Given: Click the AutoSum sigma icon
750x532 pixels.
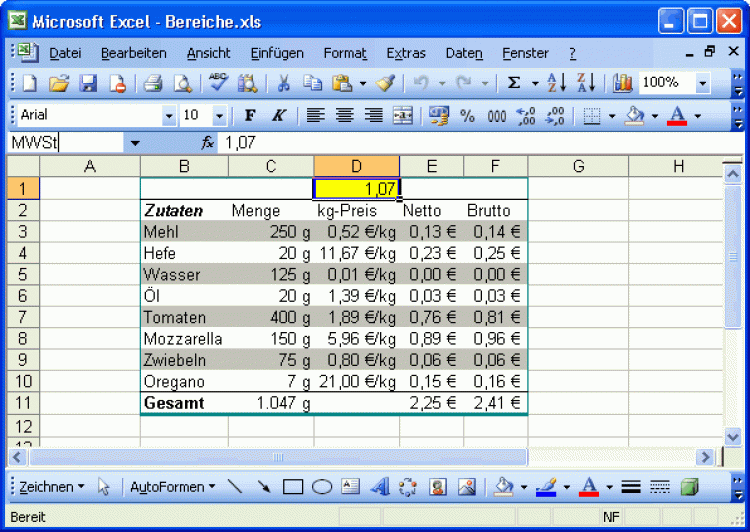Looking at the screenshot, I should click(514, 84).
